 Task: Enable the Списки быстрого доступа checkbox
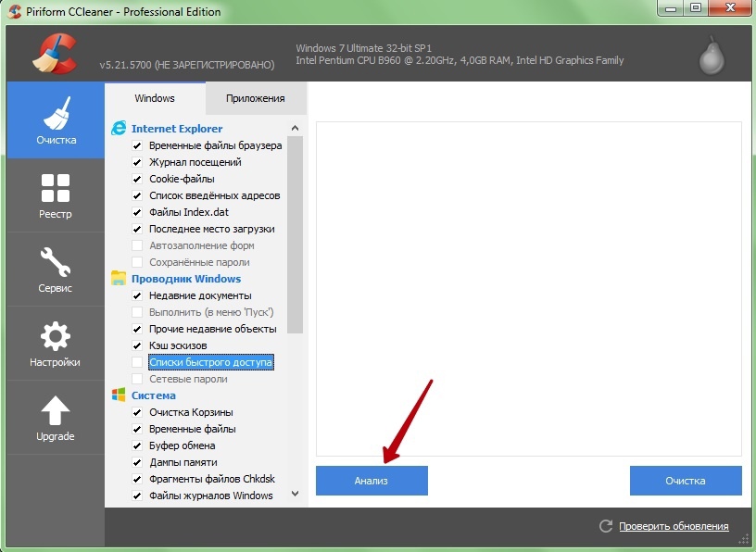point(137,362)
